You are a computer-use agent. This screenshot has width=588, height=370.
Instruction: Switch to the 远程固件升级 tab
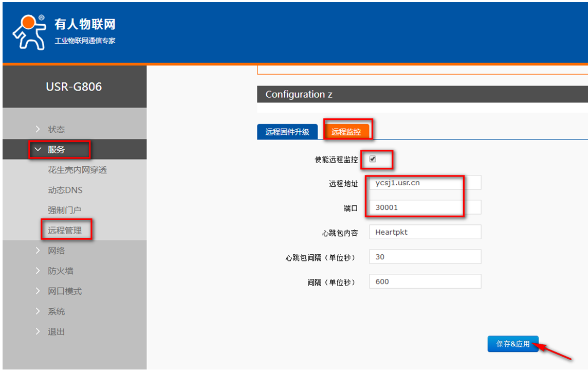[x=287, y=132]
